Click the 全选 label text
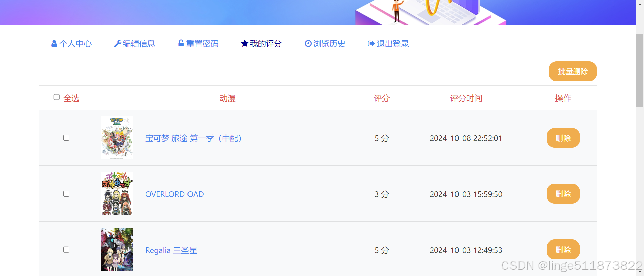 coord(71,98)
